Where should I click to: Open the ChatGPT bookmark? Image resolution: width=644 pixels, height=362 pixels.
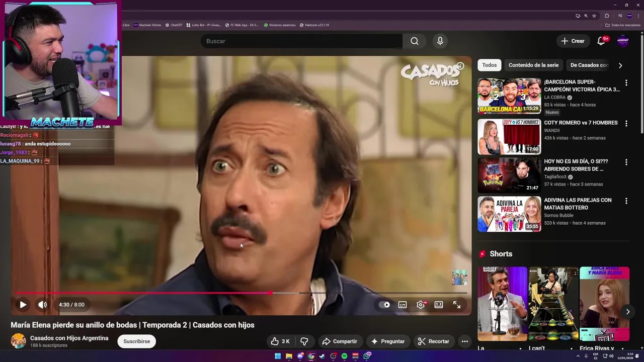(174, 25)
